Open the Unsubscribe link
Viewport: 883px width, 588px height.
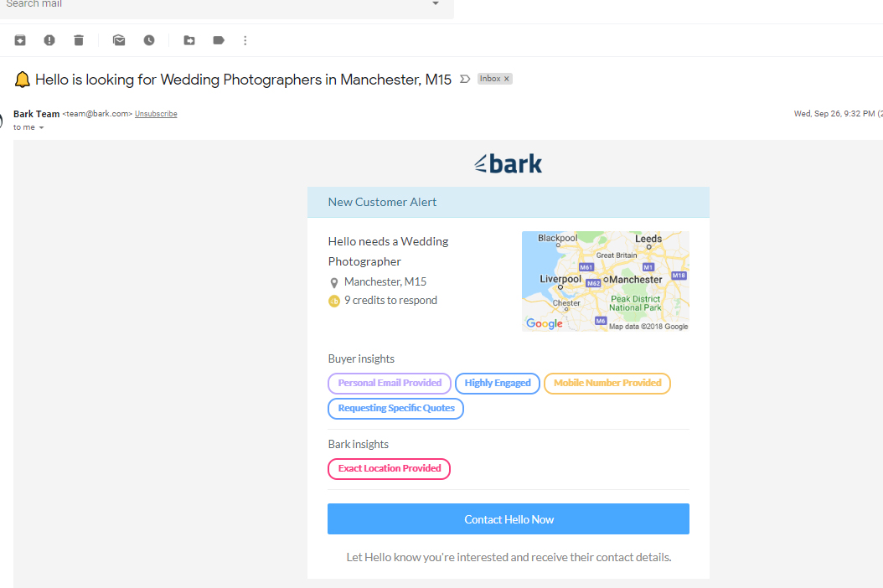click(x=156, y=113)
